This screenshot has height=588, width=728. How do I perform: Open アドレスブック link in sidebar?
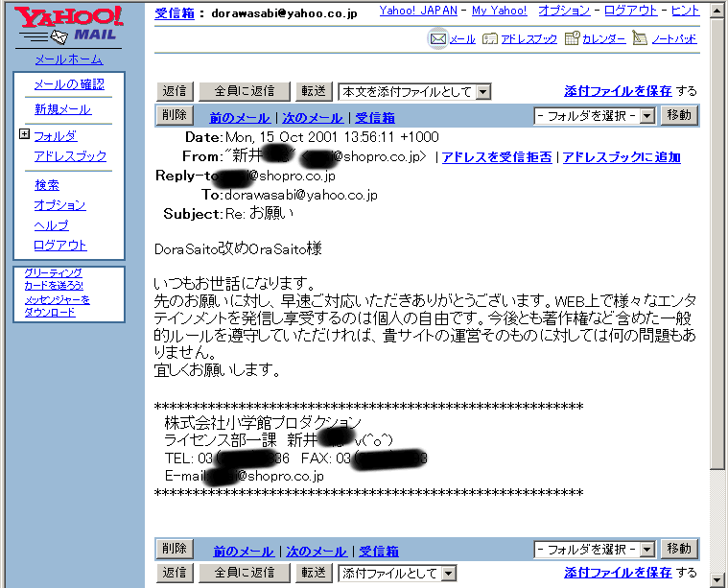70,156
